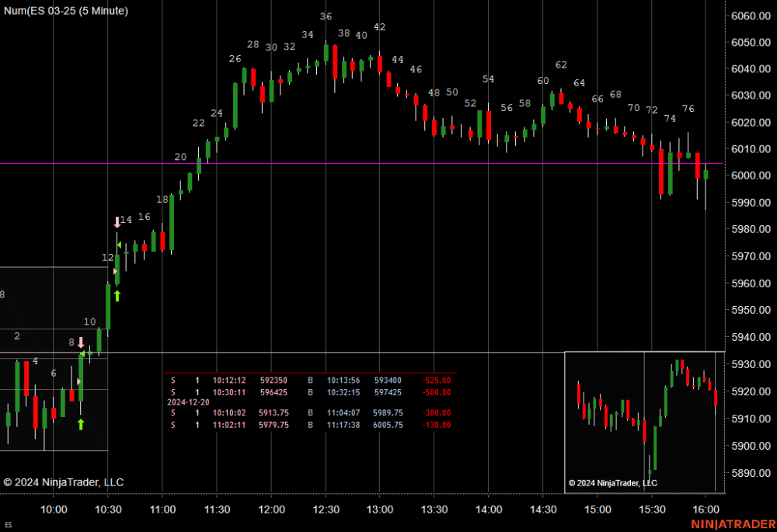Click the pink down arrow beside bar 8
777x532 pixels.
click(x=81, y=342)
